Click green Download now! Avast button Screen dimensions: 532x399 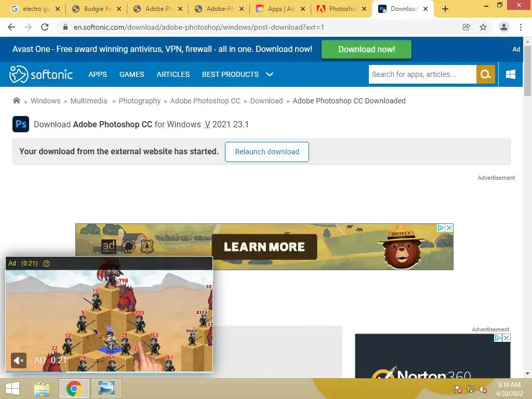[366, 49]
